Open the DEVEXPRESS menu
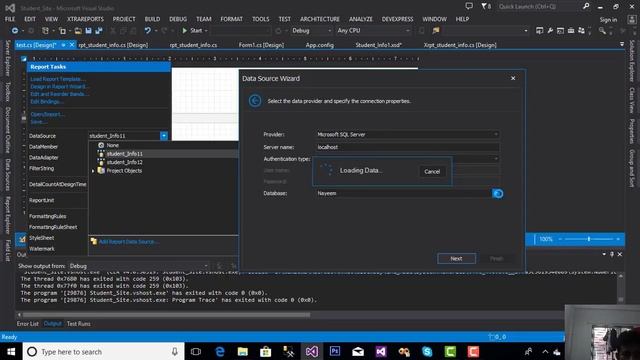 pos(398,19)
